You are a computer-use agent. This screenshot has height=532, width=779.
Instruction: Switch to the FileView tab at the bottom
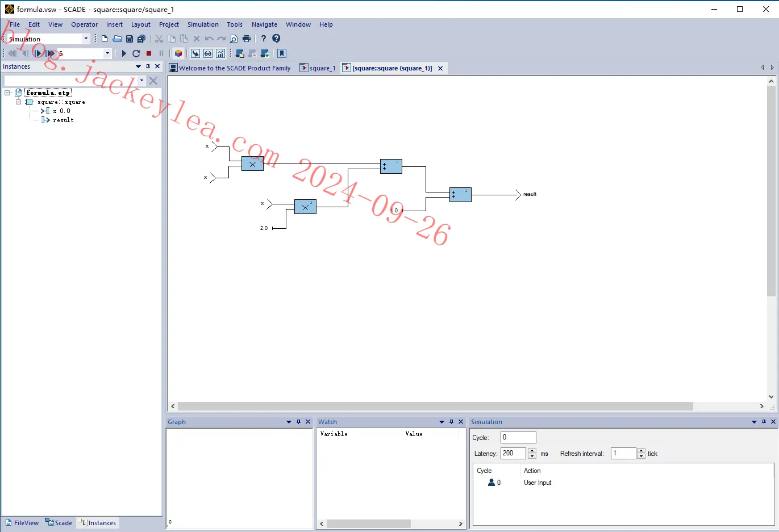22,523
